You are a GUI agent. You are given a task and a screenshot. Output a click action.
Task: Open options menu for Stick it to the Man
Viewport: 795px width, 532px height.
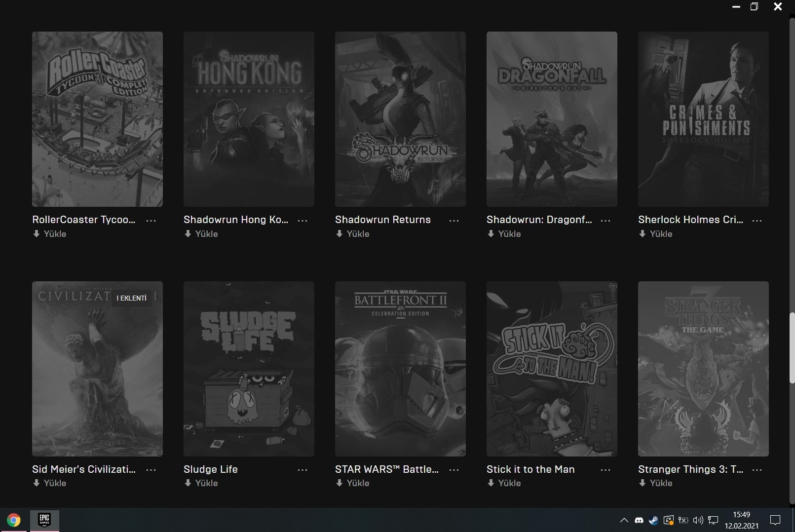pos(606,470)
